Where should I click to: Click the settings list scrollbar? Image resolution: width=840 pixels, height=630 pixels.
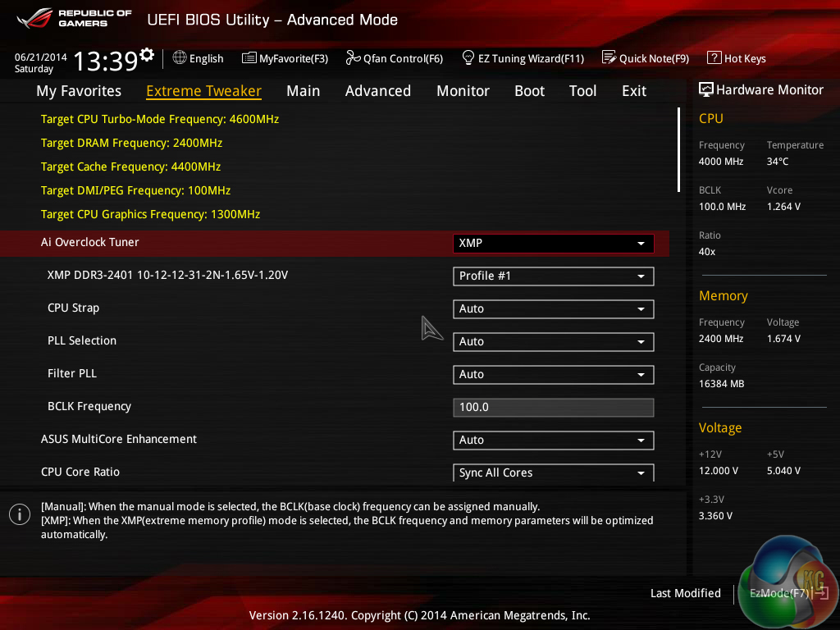(x=678, y=150)
